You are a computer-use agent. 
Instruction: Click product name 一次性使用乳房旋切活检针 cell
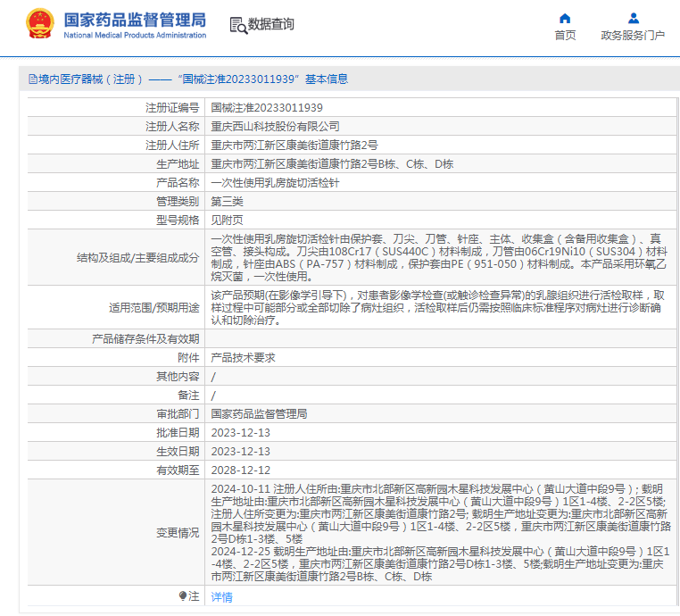[x=275, y=182]
